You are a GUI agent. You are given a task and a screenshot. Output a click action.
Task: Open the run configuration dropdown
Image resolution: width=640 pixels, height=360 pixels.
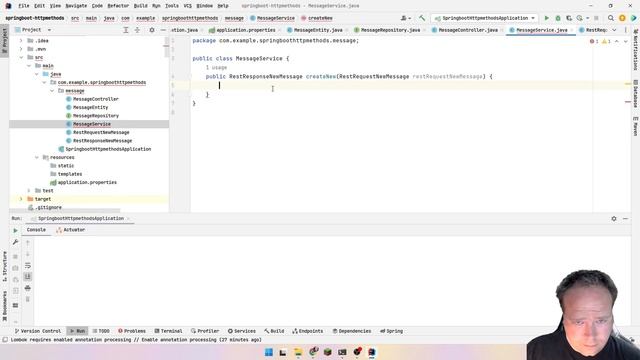click(484, 18)
